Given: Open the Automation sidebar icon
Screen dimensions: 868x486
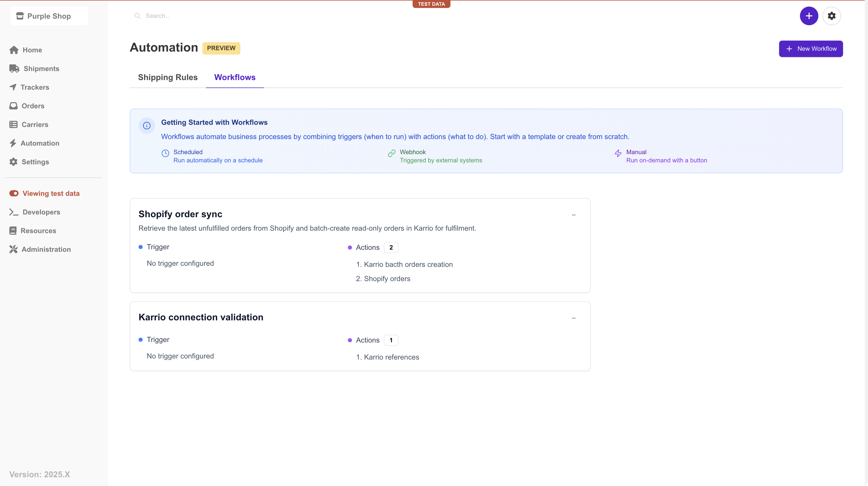Looking at the screenshot, I should pos(13,143).
